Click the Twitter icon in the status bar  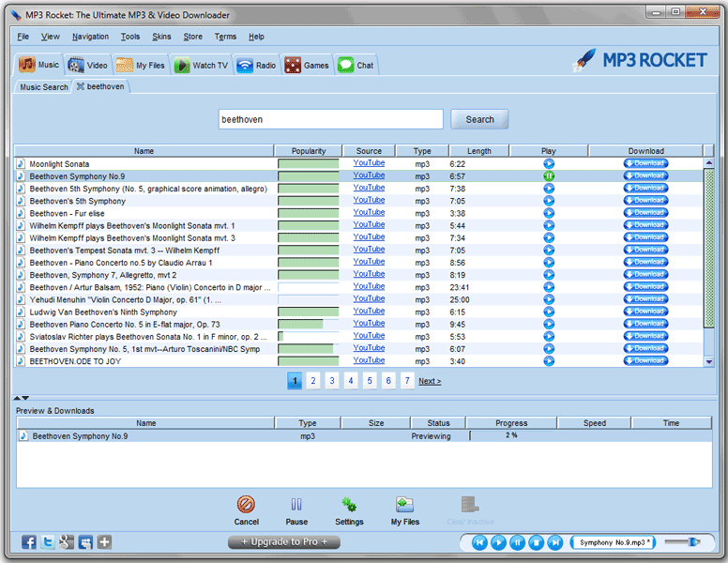point(47,542)
